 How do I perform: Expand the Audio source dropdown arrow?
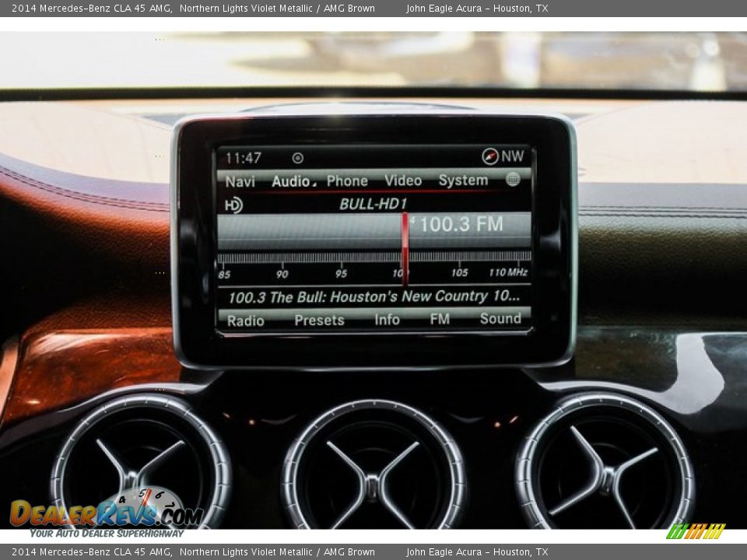(314, 185)
